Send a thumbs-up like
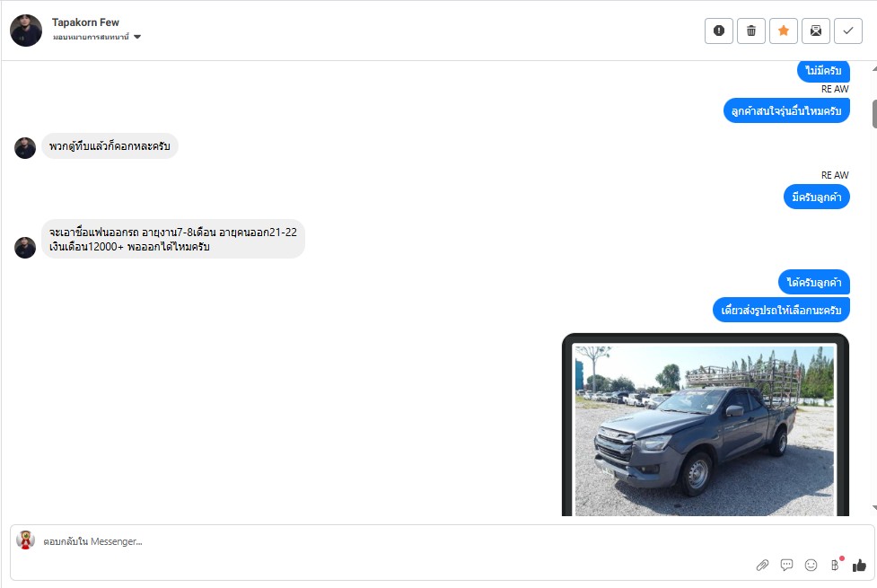 tap(859, 566)
